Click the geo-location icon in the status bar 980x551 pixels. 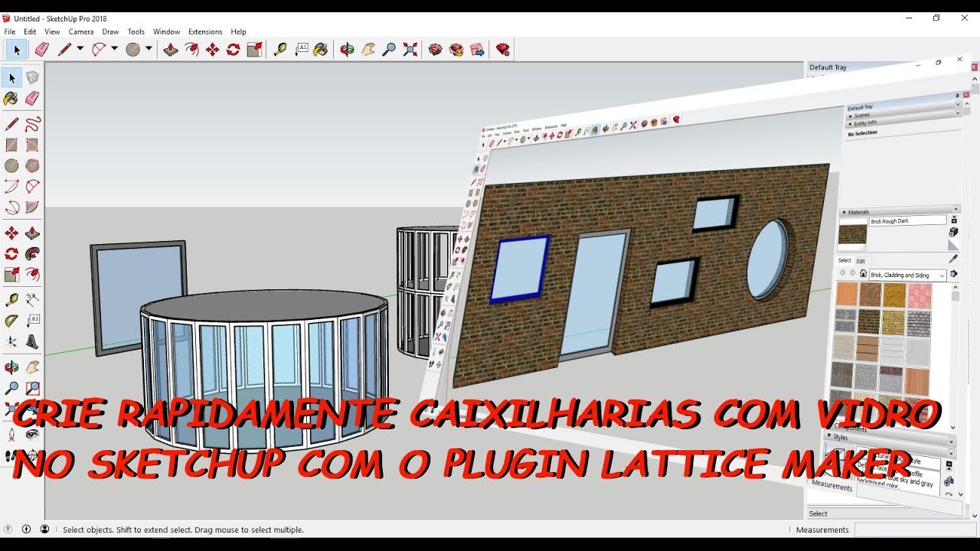pyautogui.click(x=8, y=529)
